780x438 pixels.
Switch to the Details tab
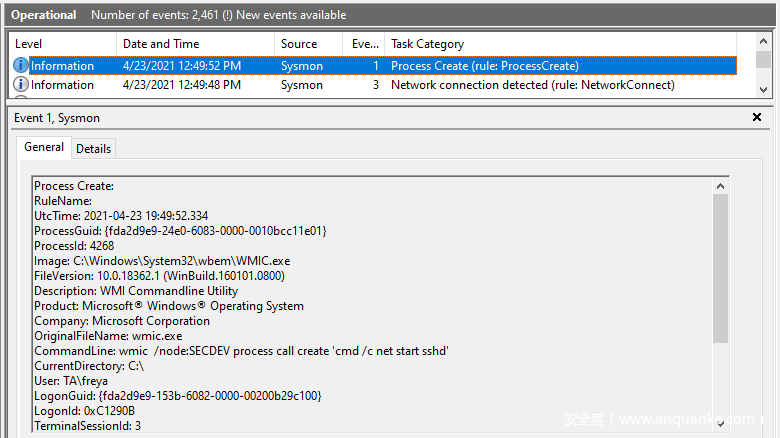[x=94, y=148]
